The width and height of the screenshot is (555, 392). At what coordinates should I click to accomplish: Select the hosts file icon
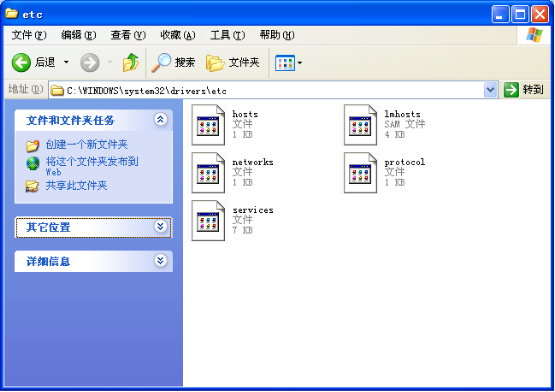(x=208, y=125)
